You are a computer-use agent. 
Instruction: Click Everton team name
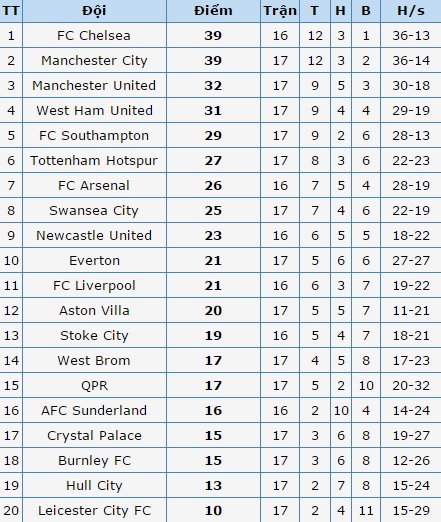coord(95,261)
